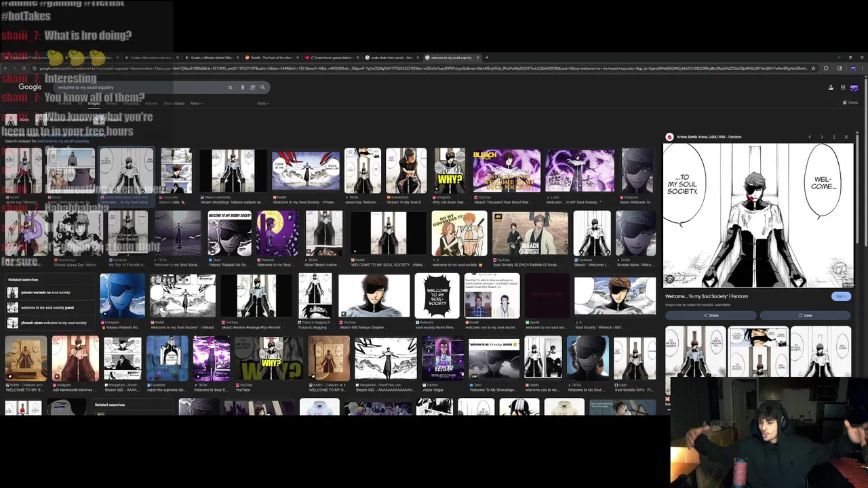Open the Welcome To my Soul Society title

pyautogui.click(x=707, y=296)
